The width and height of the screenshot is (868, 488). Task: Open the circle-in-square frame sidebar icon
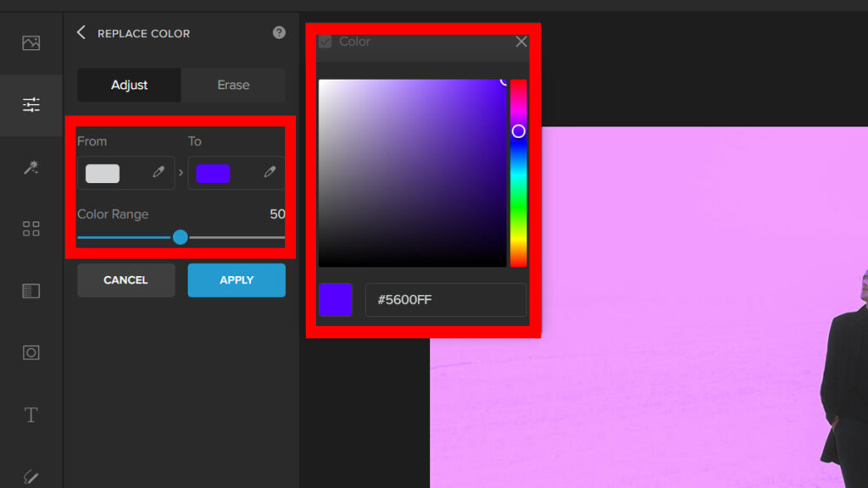[x=31, y=352]
